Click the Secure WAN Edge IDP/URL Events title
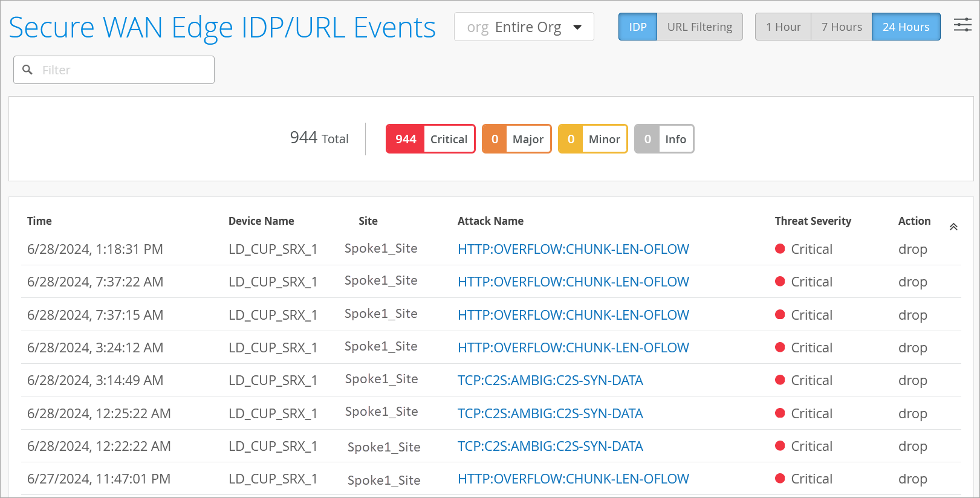Screen dimensions: 980x498 (x=222, y=28)
